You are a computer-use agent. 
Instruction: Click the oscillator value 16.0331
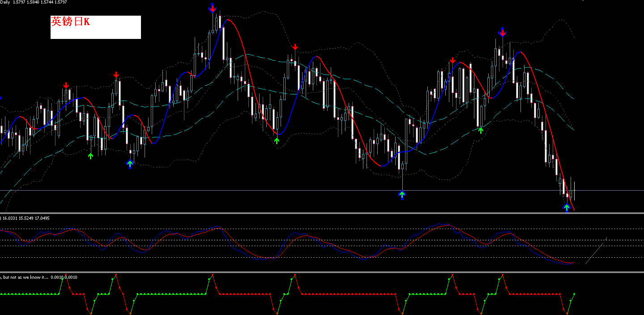(10, 218)
